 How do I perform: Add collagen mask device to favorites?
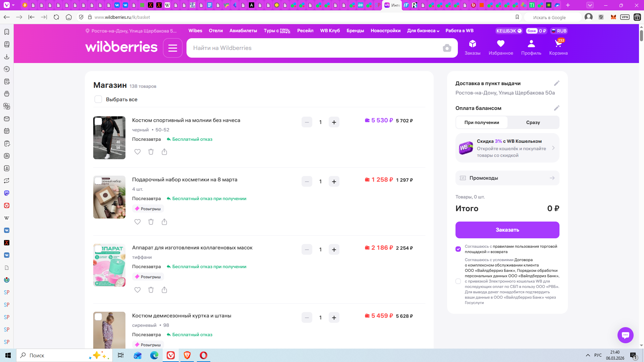coord(138,290)
